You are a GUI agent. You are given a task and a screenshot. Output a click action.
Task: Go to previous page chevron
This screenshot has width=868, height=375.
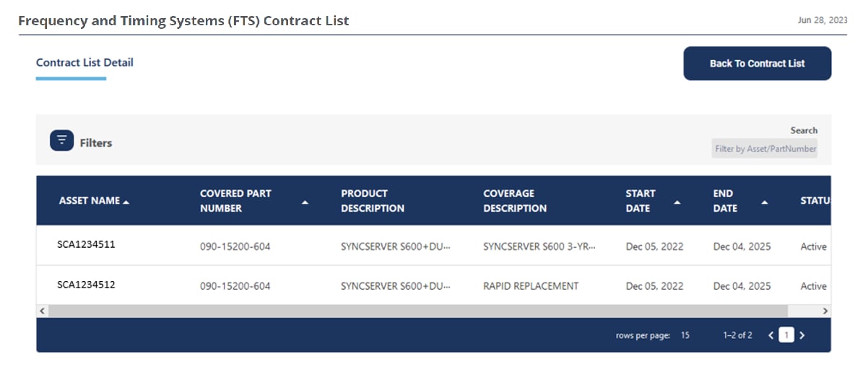coord(771,335)
